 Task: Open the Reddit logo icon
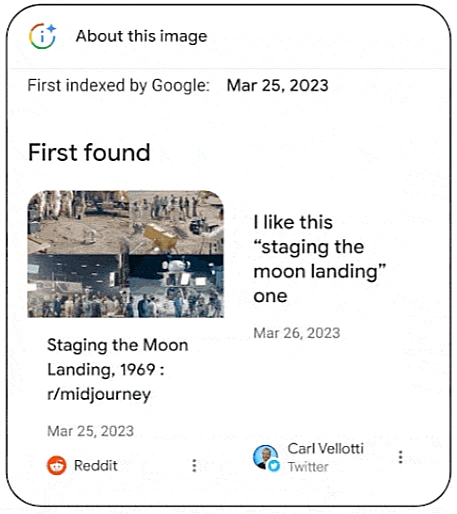click(56, 465)
